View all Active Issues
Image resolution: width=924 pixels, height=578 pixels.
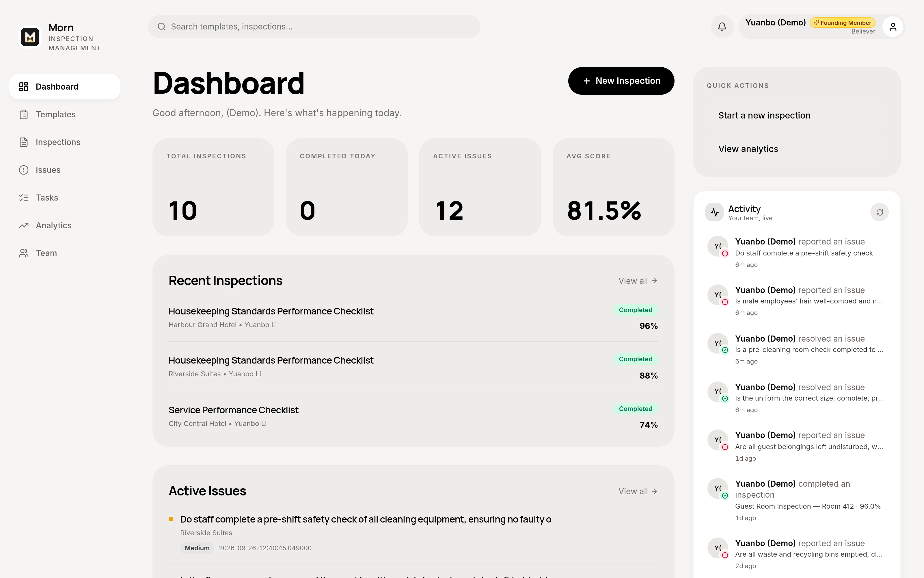pyautogui.click(x=638, y=491)
